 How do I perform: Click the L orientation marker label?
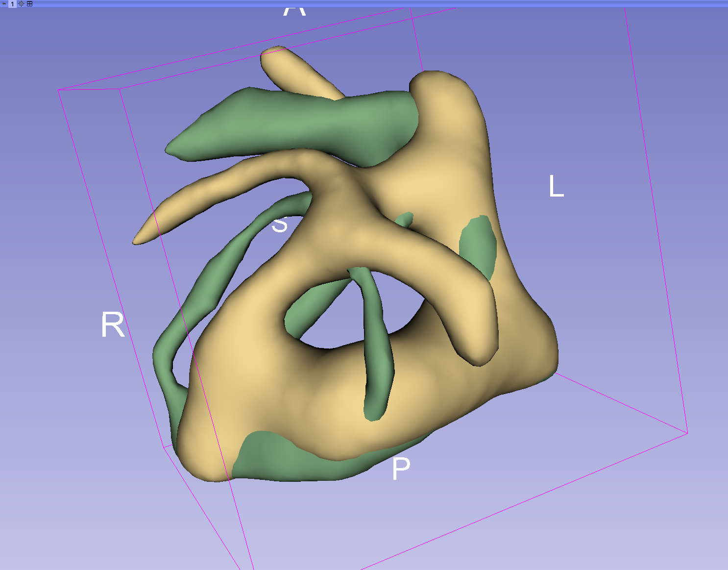556,187
